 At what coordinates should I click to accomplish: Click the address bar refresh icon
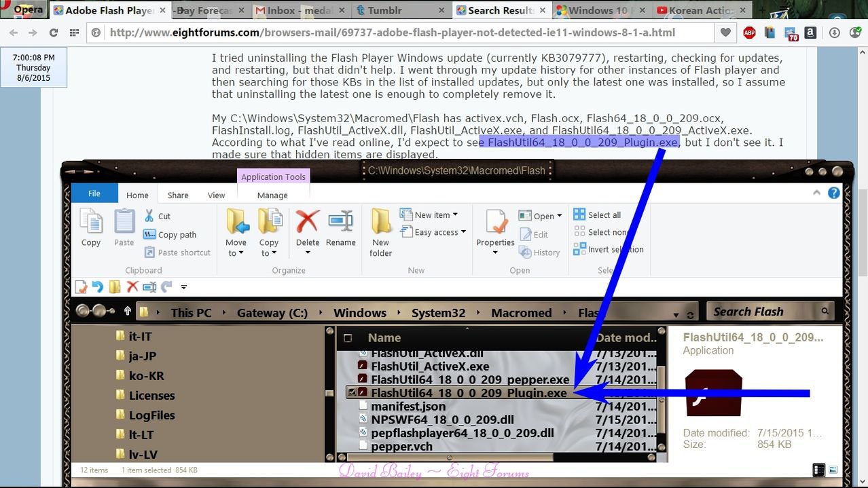[x=691, y=315]
